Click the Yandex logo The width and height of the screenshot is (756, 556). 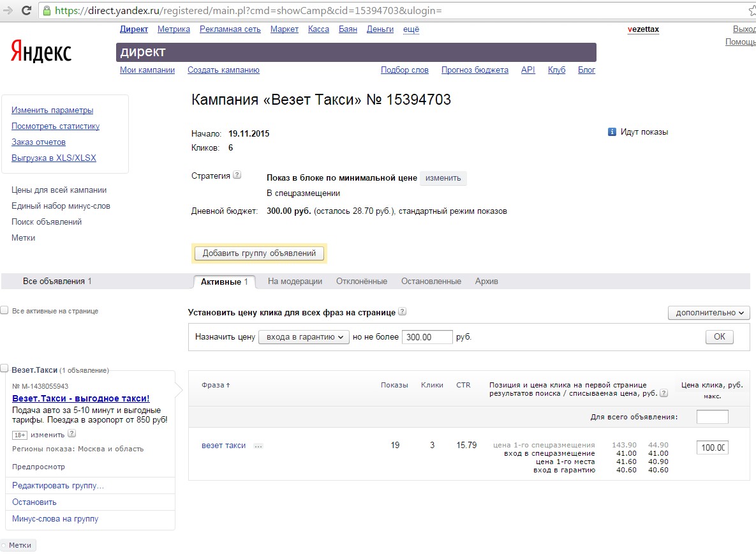41,52
